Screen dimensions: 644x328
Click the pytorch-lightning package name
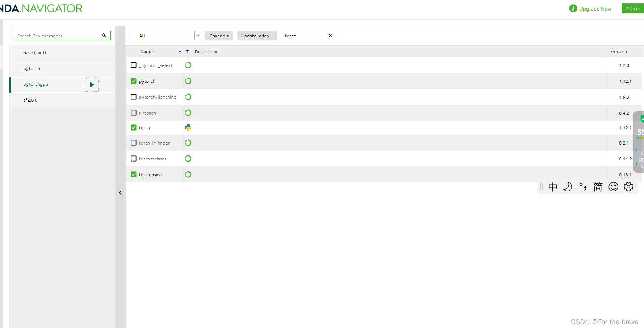(x=157, y=97)
